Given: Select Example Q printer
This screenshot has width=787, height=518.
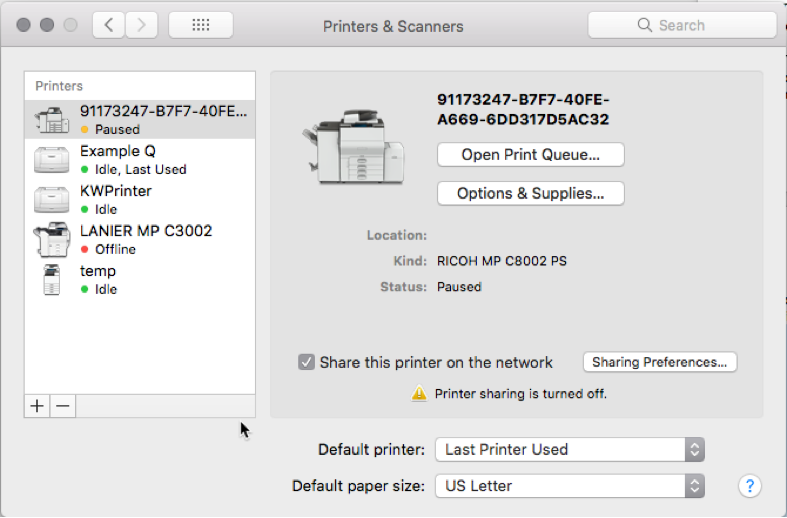Looking at the screenshot, I should click(140, 160).
